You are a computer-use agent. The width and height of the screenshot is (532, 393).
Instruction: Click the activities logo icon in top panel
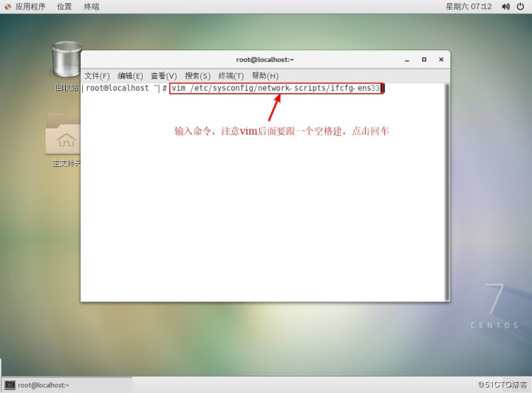(x=7, y=7)
